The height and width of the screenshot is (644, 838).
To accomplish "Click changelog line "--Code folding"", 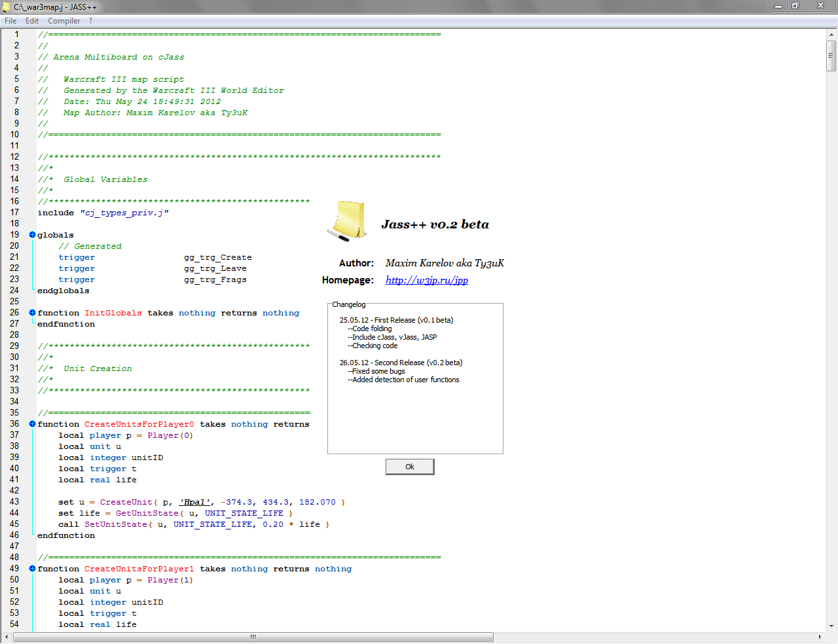I will (370, 329).
